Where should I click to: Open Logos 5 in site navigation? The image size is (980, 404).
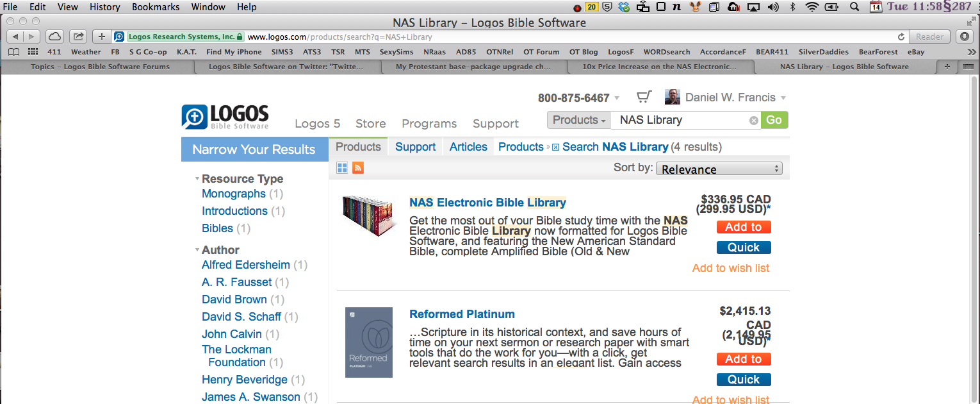point(317,124)
